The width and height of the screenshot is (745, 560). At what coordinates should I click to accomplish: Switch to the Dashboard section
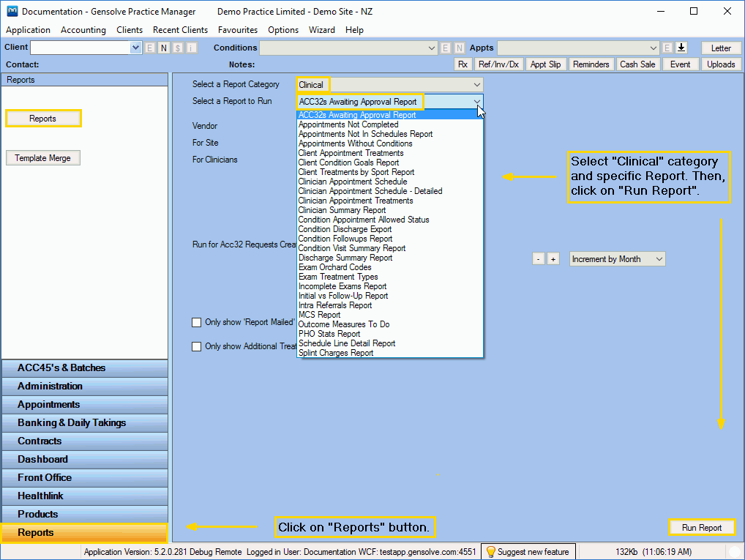pos(85,460)
